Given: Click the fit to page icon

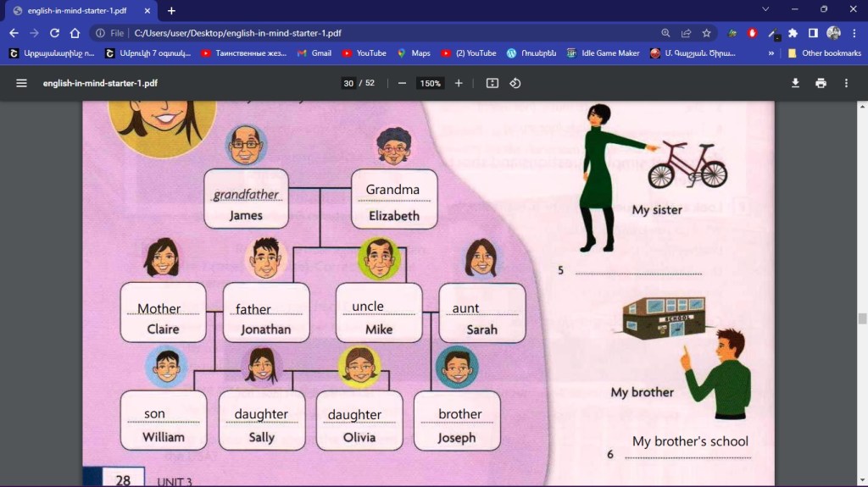Looking at the screenshot, I should 492,83.
